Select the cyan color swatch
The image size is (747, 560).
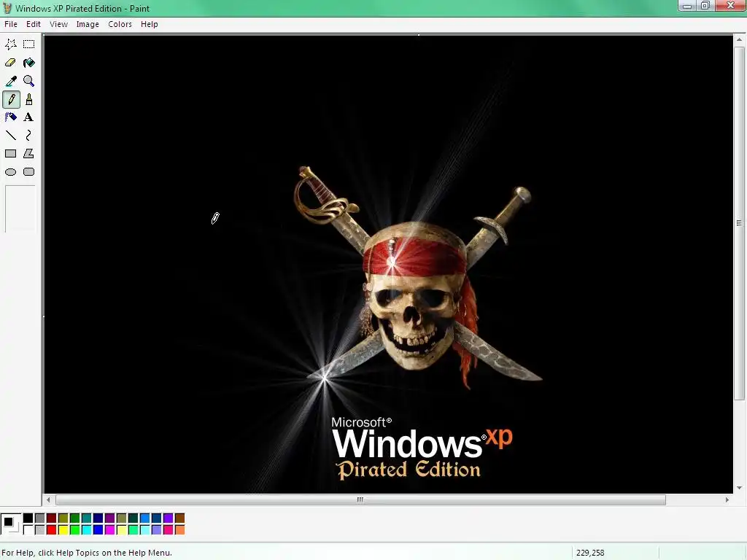[87, 529]
